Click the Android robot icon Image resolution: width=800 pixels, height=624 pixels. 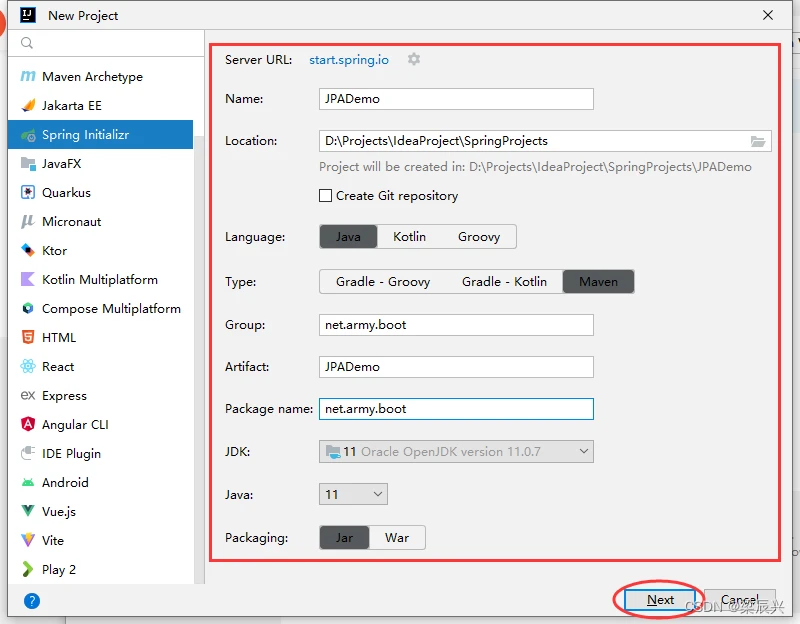click(x=28, y=483)
